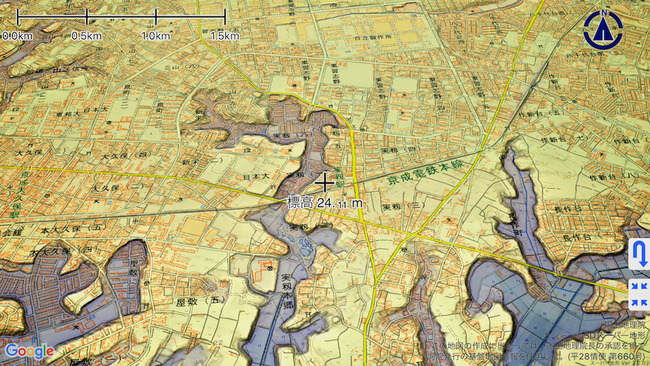
Task: Click the 大久保（四）district label
Action: pyautogui.click(x=127, y=156)
